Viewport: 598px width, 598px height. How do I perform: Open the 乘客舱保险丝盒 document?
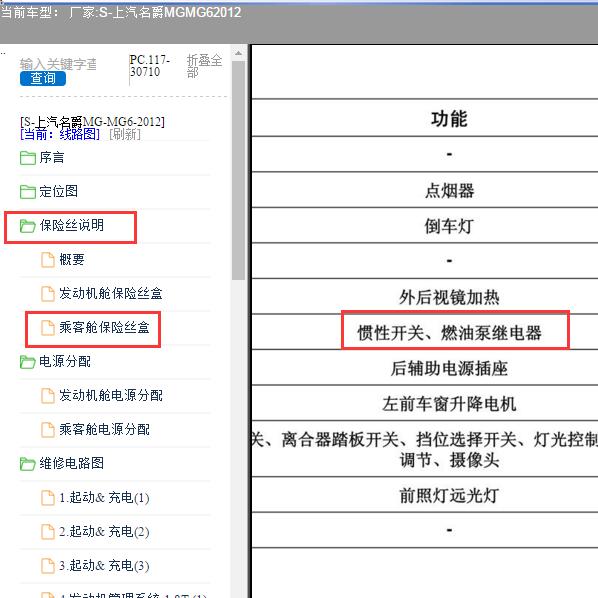[104, 327]
